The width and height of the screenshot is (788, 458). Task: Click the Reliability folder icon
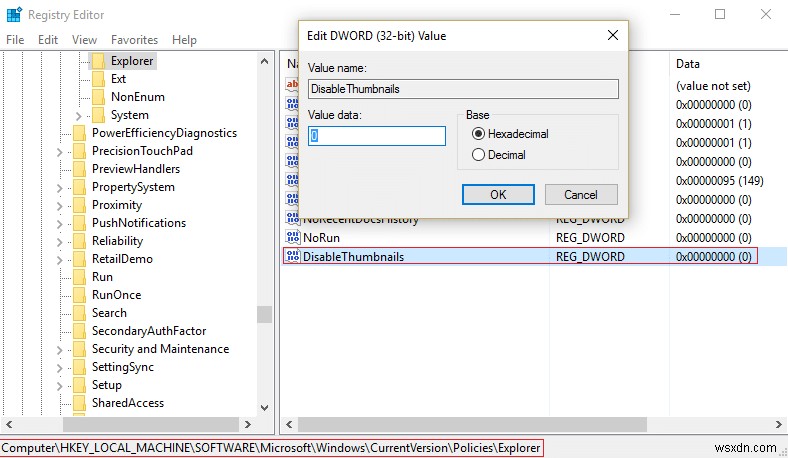(x=79, y=241)
